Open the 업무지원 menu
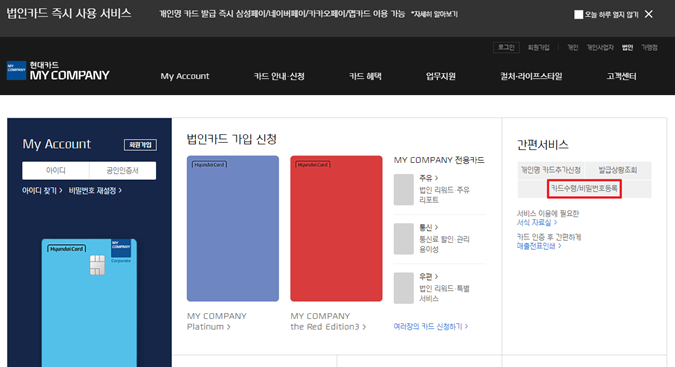 pos(440,76)
